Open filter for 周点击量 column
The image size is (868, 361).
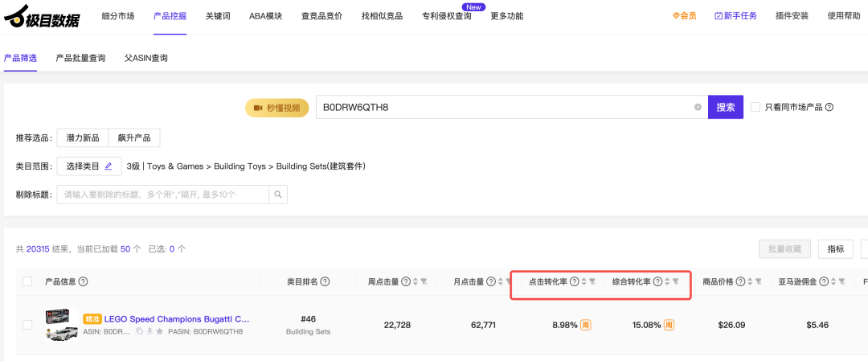coord(424,282)
